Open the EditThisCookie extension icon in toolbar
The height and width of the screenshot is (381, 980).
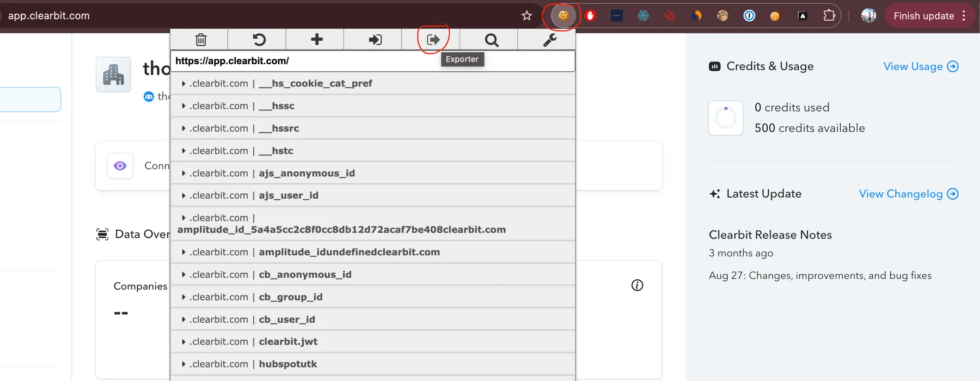pos(563,16)
